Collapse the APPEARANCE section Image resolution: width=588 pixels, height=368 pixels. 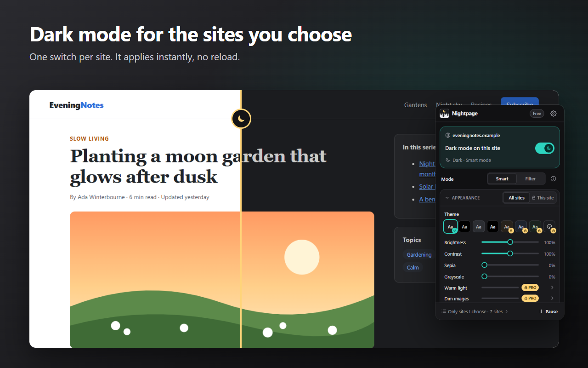point(462,198)
